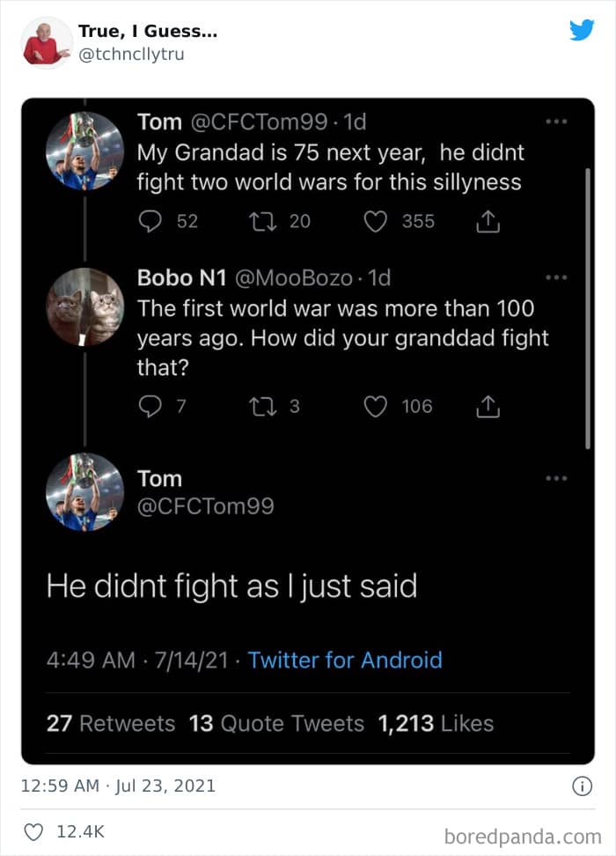Open more options on Tom's main tweet
The width and height of the screenshot is (616, 856).
tap(556, 478)
